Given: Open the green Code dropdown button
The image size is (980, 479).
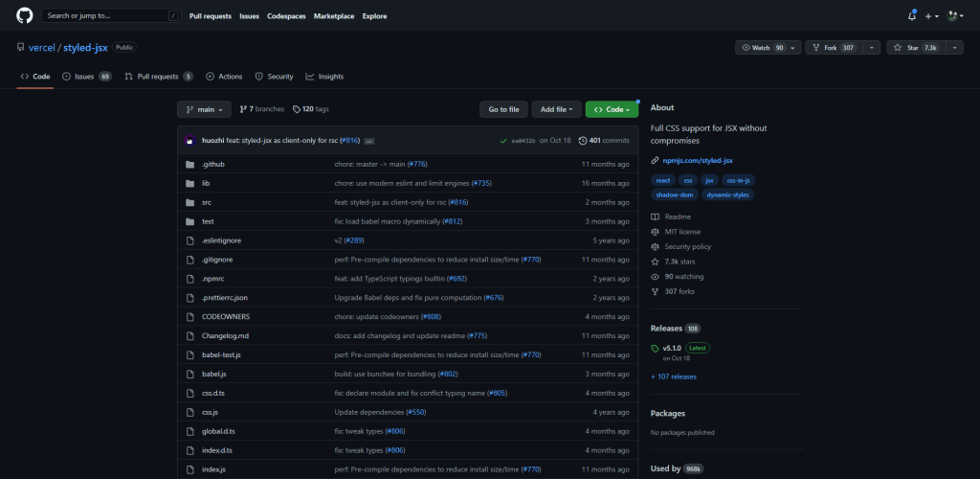Looking at the screenshot, I should click(612, 109).
